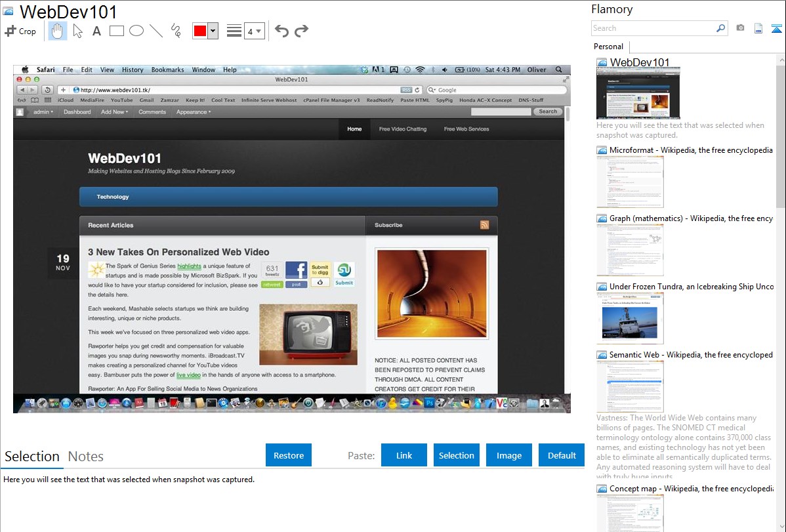Click the icon beside Under Frozen Tundra title

pos(602,286)
